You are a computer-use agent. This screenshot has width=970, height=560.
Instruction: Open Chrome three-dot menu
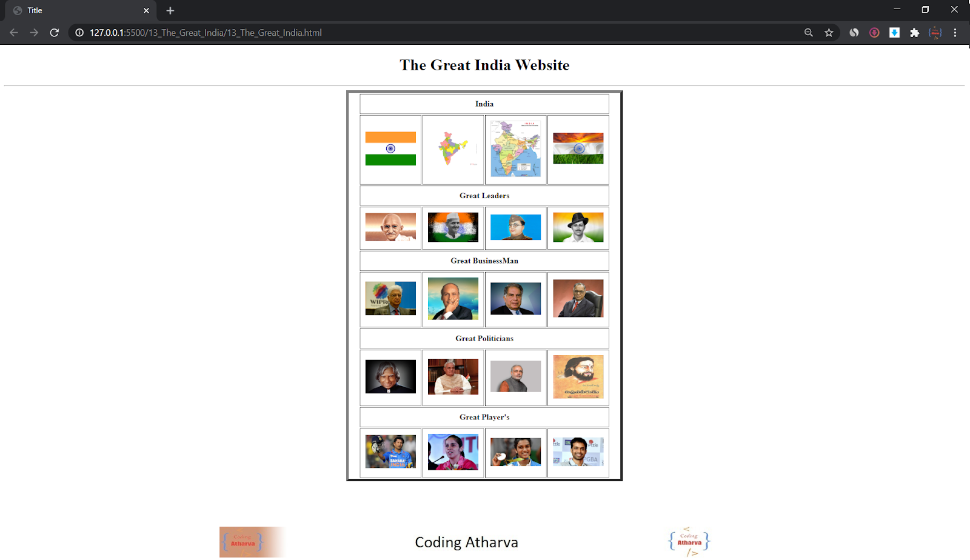tap(955, 33)
